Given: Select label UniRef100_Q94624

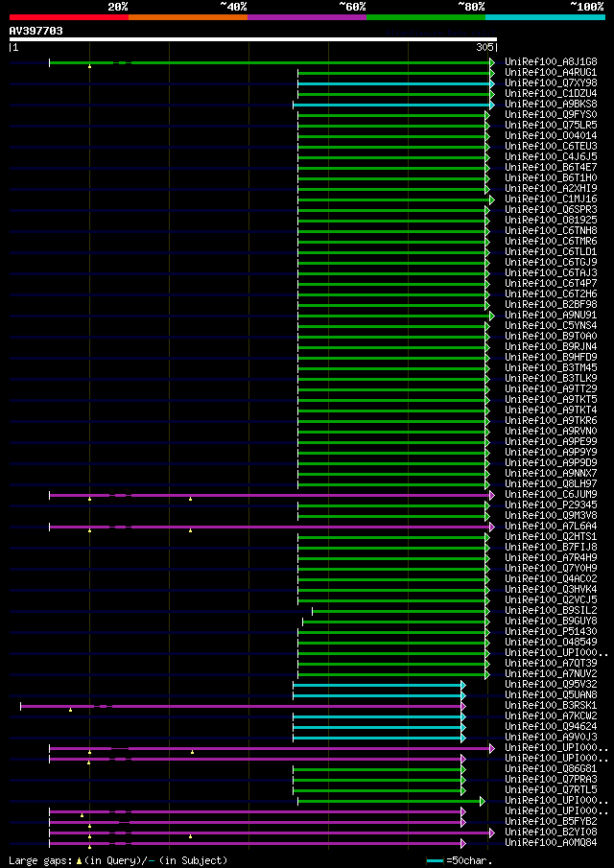Looking at the screenshot, I should tap(551, 727).
